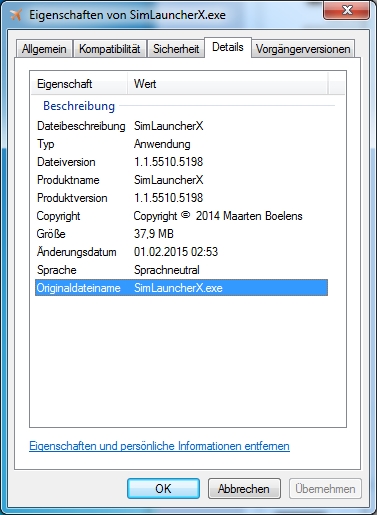Click the Wert column header
The image size is (377, 515).
228,84
